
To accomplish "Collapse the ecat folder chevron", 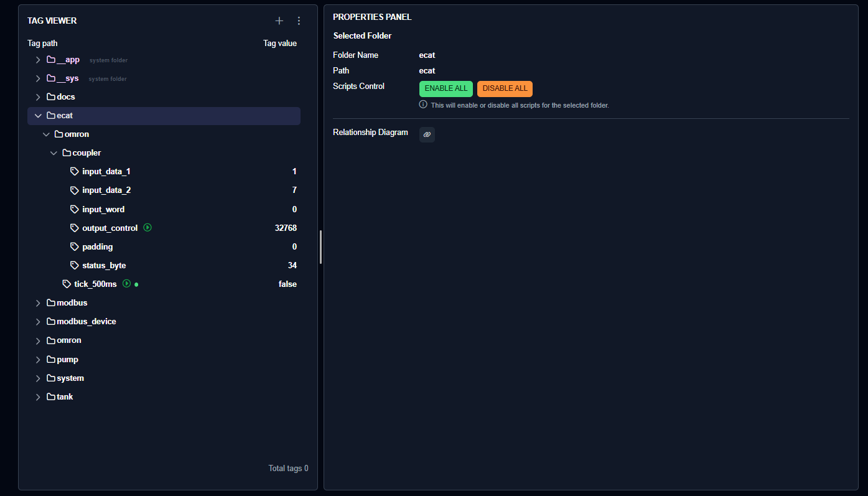I will click(x=38, y=116).
